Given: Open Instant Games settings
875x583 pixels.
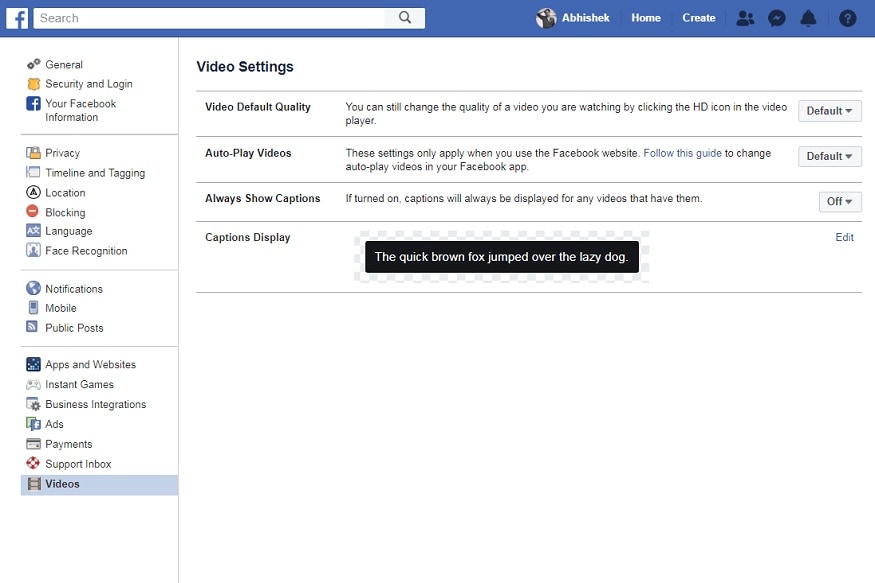Looking at the screenshot, I should 79,384.
